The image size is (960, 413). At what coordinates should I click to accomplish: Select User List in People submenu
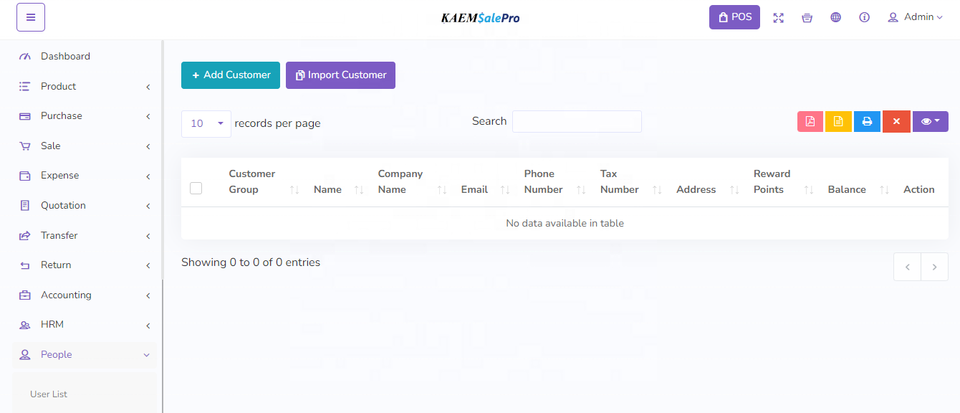(x=49, y=394)
